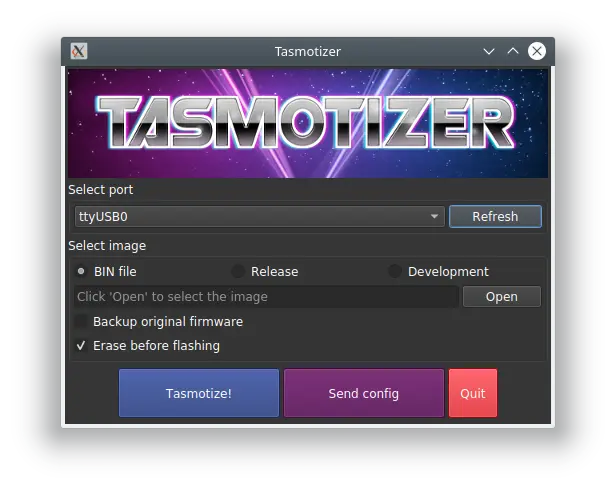Maximize the Tasmotizer window
The height and width of the screenshot is (489, 616).
coord(513,51)
